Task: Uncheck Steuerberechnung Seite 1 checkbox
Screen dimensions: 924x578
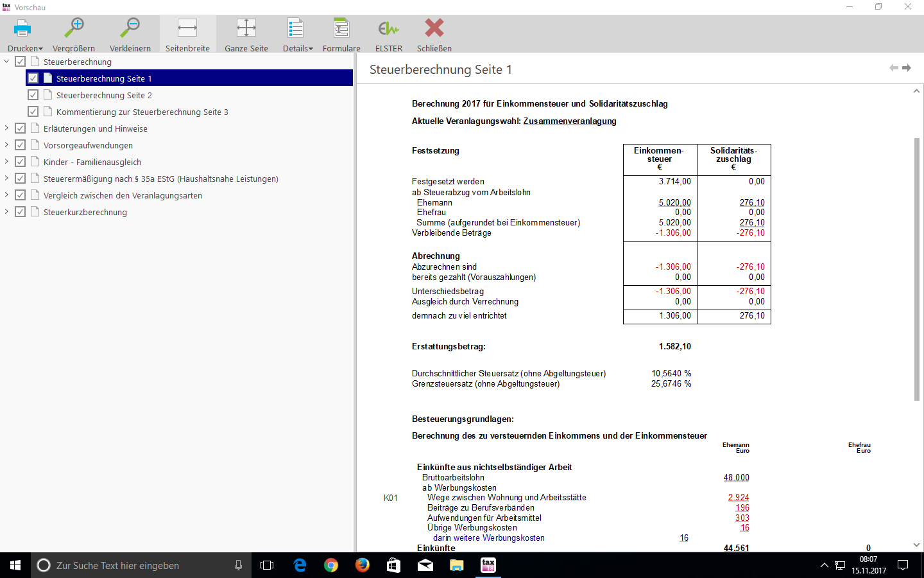Action: tap(33, 78)
